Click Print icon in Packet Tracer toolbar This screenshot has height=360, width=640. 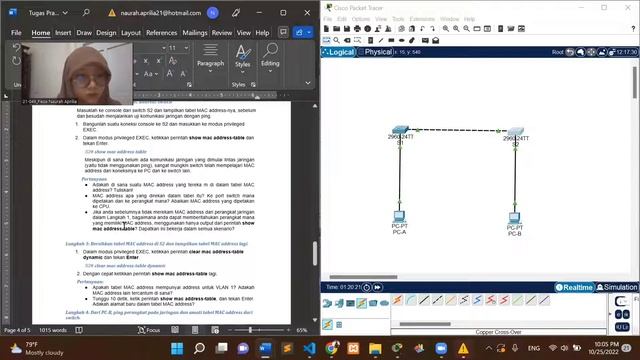coord(357,29)
